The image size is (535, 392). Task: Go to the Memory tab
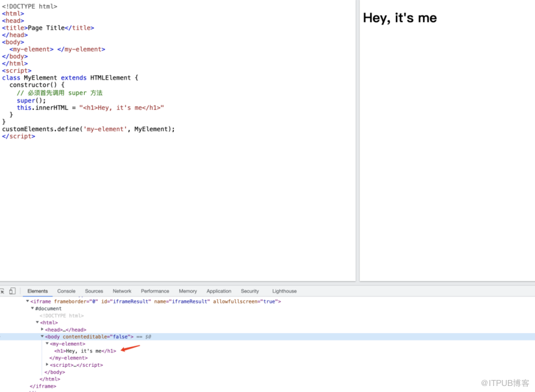coord(188,291)
